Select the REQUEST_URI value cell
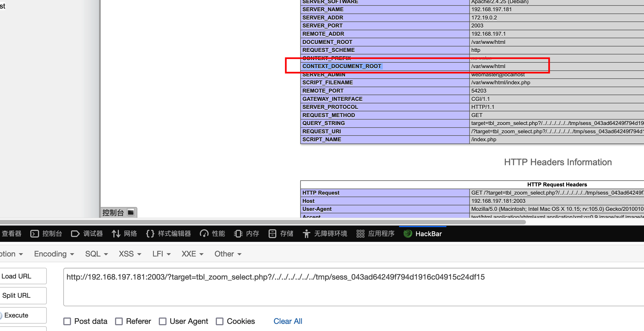 coord(557,131)
